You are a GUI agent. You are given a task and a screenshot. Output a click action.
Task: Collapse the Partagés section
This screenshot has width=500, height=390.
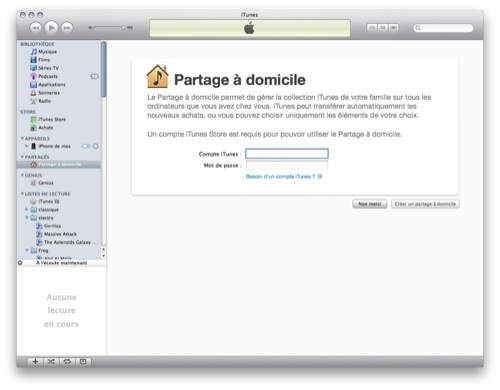22,157
